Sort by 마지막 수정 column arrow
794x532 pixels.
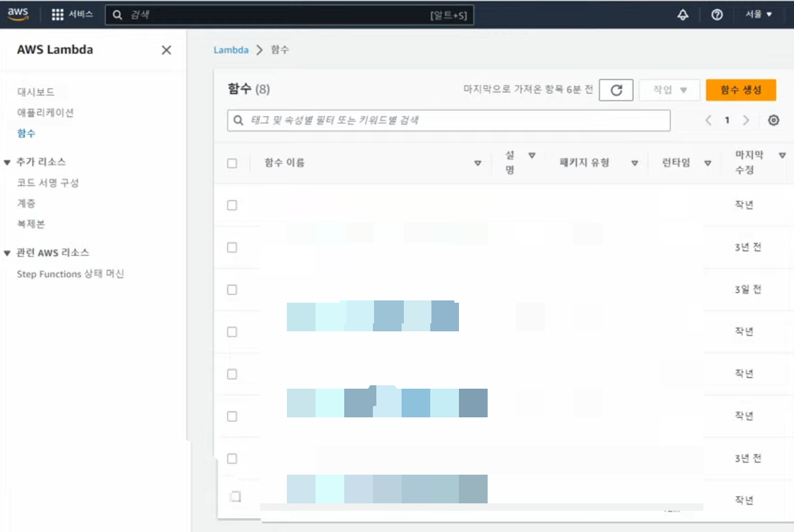click(x=782, y=155)
